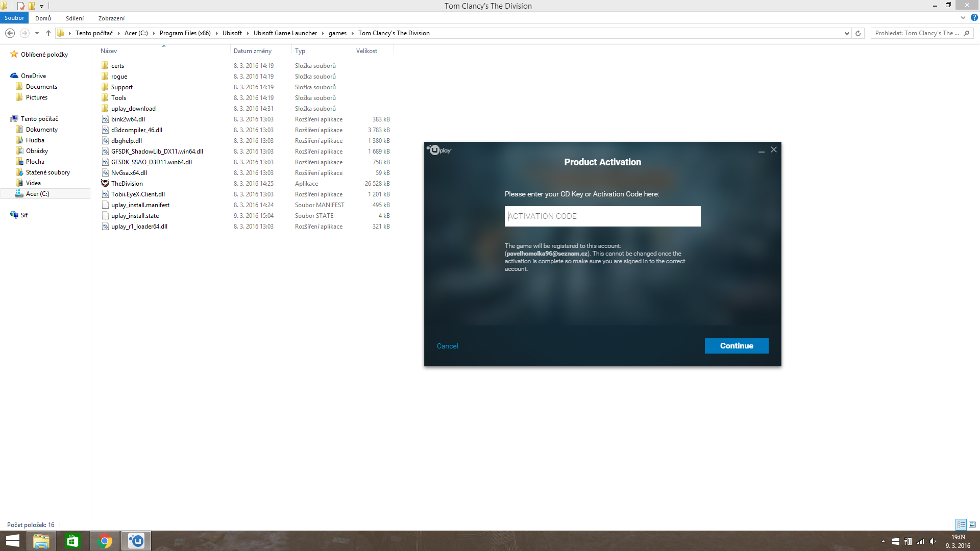980x551 pixels.
Task: Expand the address bar history dropdown
Action: pyautogui.click(x=847, y=33)
